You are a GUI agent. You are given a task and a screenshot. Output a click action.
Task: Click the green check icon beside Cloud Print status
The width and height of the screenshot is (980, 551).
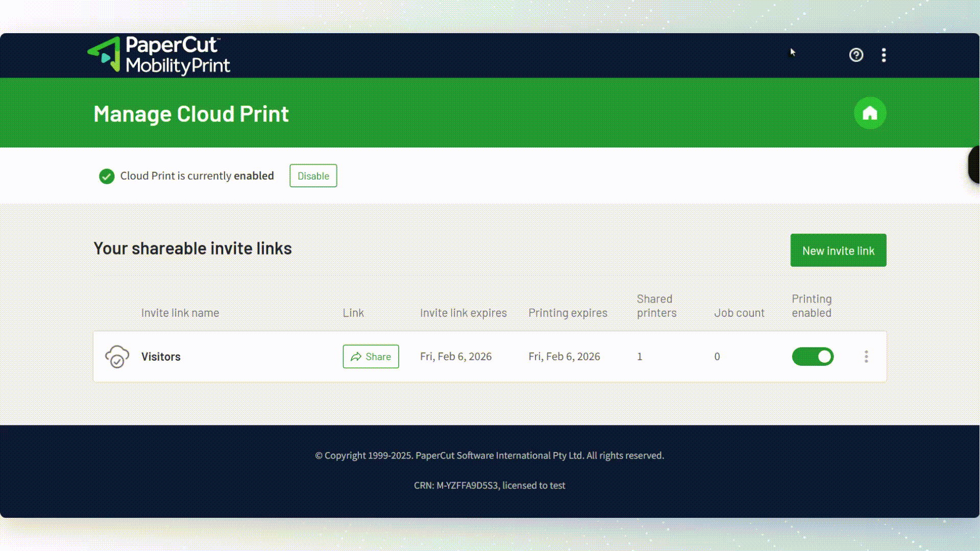106,176
